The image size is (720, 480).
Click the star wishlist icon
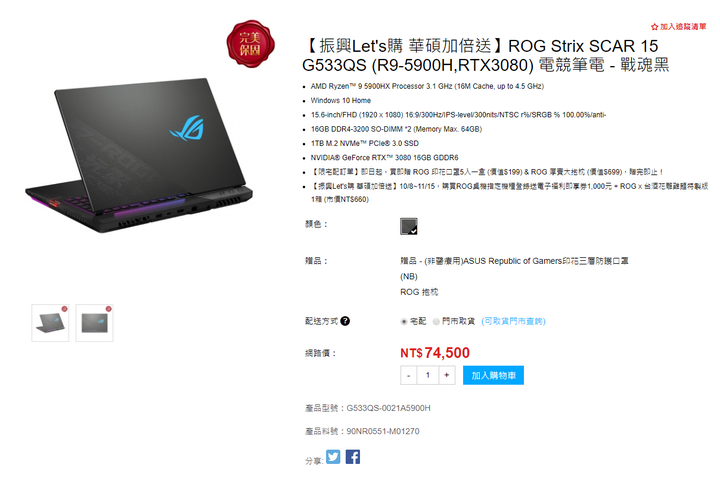tap(654, 27)
